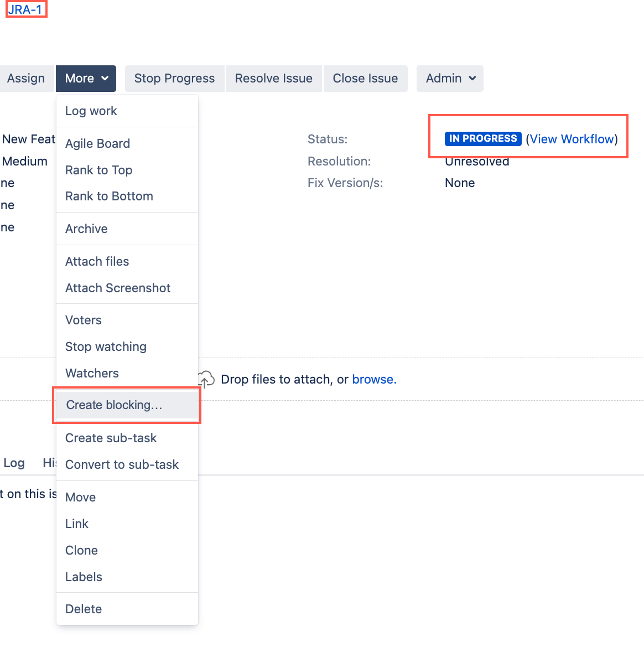
Task: Choose Delete from the More menu
Action: (127, 609)
